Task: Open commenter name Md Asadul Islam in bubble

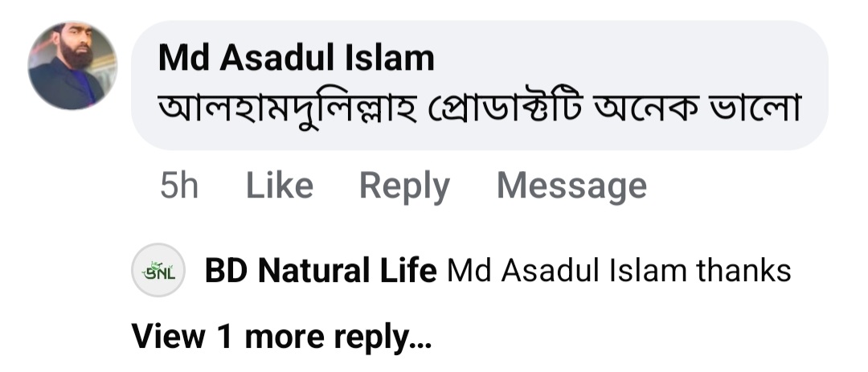Action: point(297,58)
